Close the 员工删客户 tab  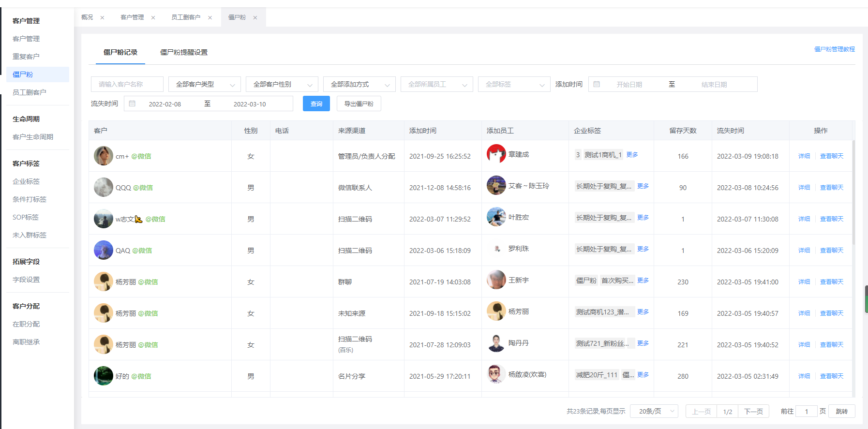point(210,18)
